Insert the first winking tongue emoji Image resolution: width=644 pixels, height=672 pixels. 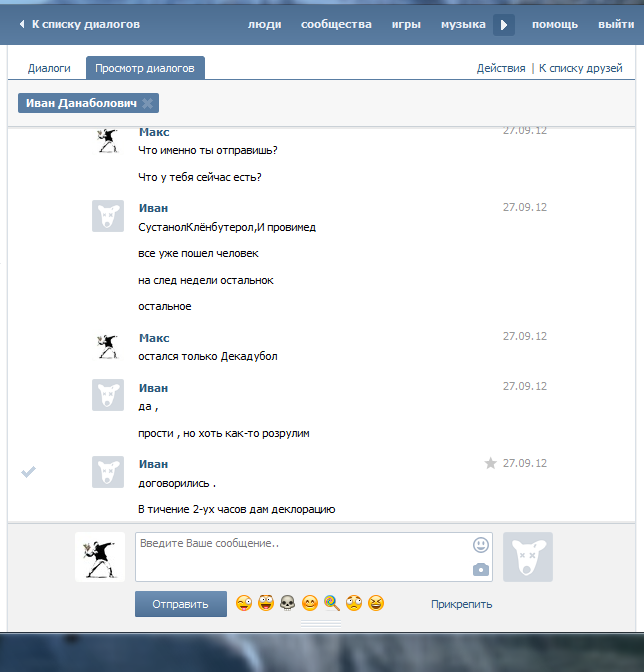pos(243,603)
